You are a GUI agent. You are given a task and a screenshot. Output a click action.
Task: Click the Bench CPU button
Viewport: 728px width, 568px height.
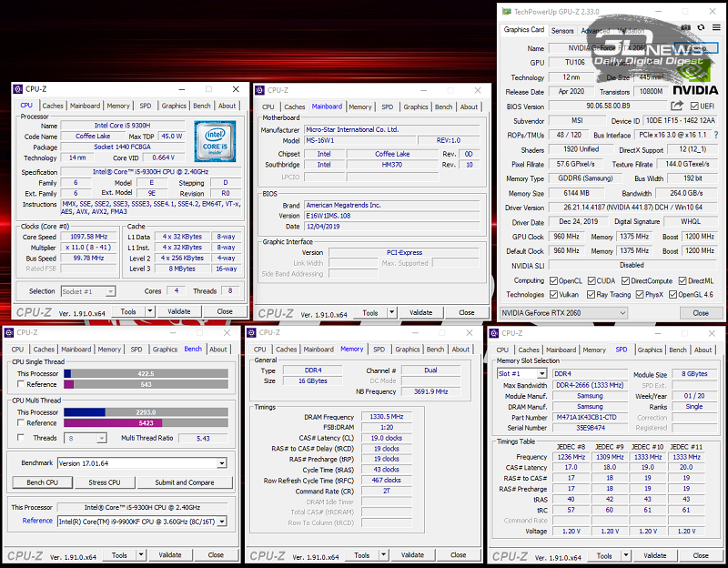(x=42, y=482)
